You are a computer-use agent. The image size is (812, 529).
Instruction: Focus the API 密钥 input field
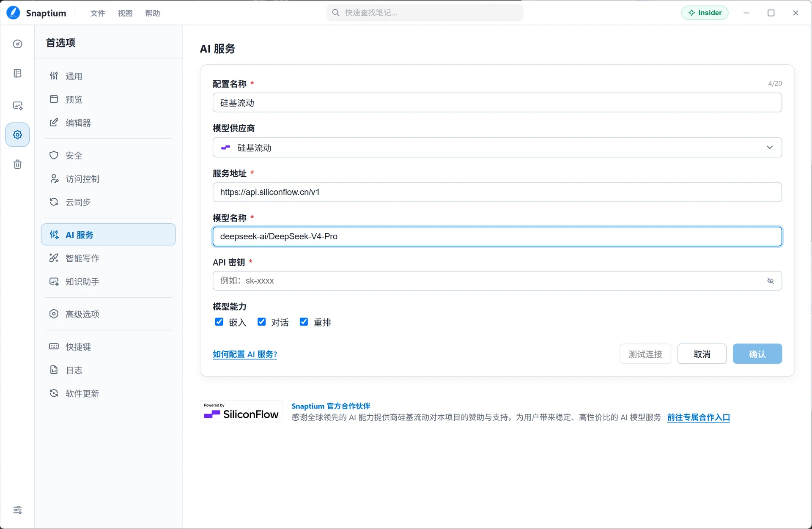[x=497, y=281]
